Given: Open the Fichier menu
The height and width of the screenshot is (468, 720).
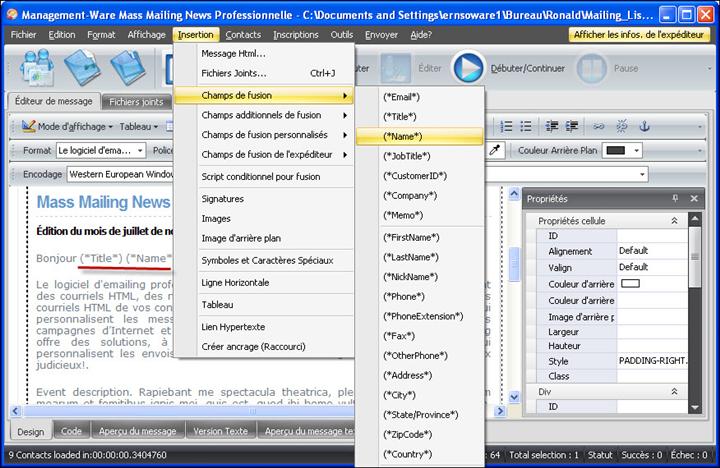Looking at the screenshot, I should pos(23,34).
